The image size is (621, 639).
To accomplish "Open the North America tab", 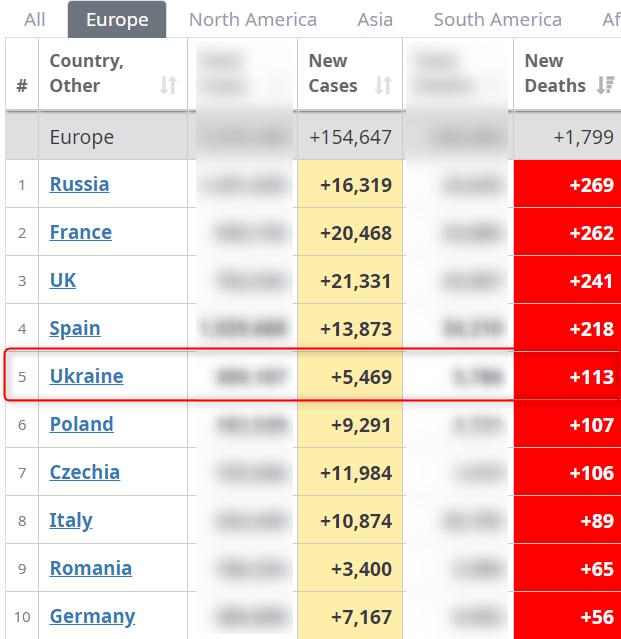I will click(253, 20).
